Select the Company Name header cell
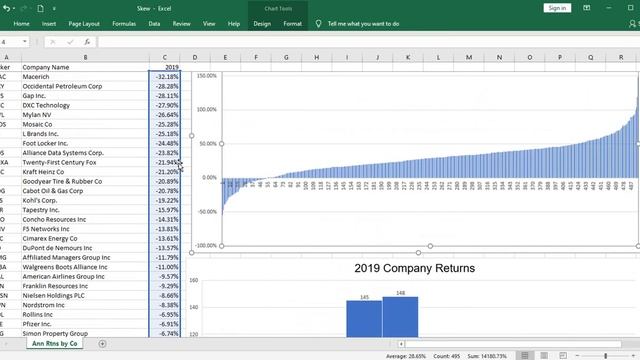 [85, 67]
